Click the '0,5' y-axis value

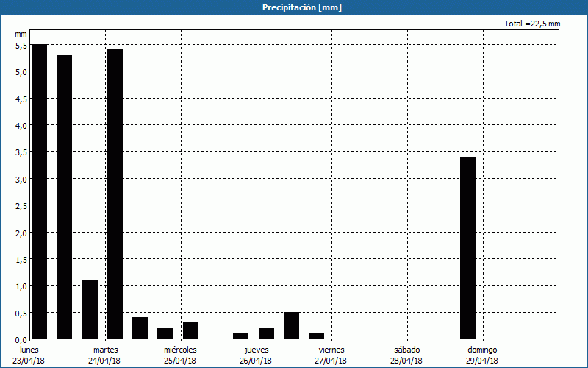[21, 314]
